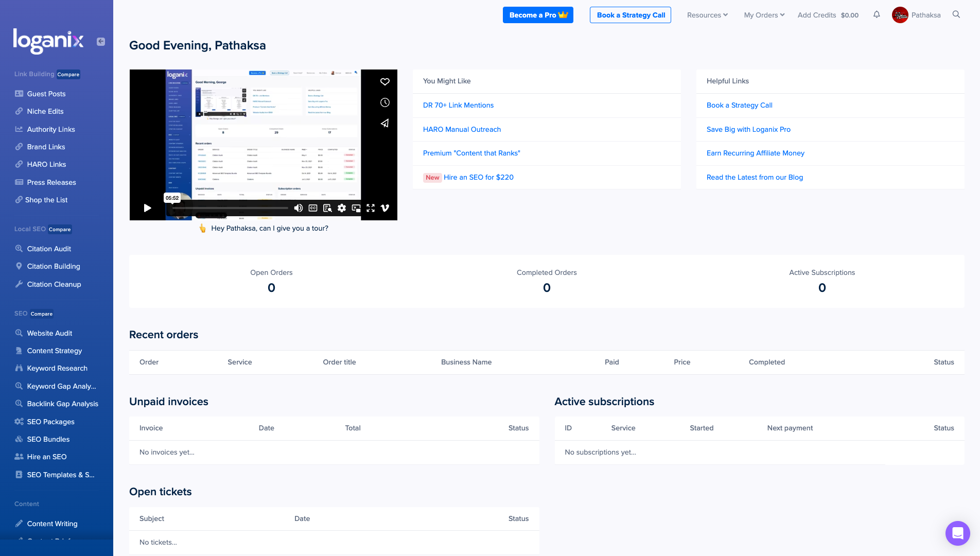Click the Book a Strategy Call button
The width and height of the screenshot is (980, 556).
630,15
